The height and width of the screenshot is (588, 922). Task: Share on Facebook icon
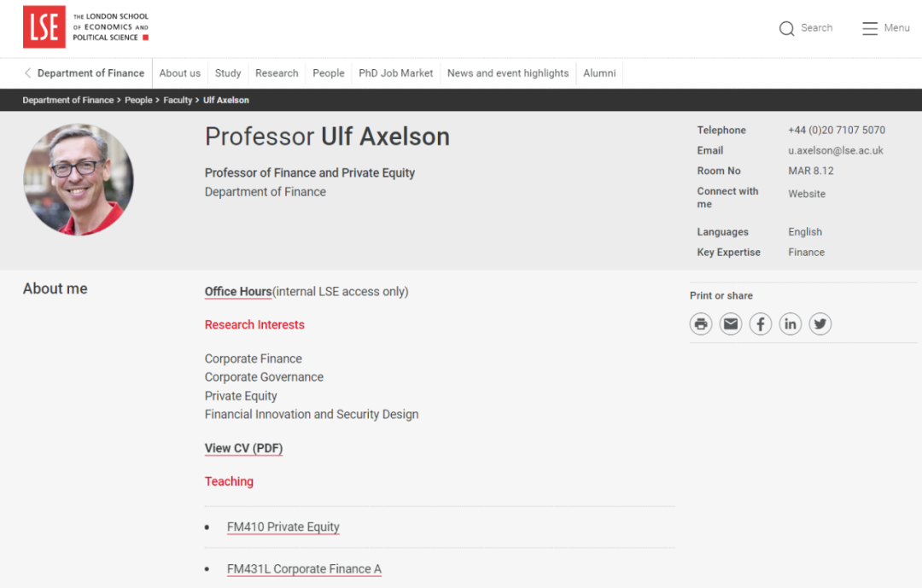[x=761, y=324]
